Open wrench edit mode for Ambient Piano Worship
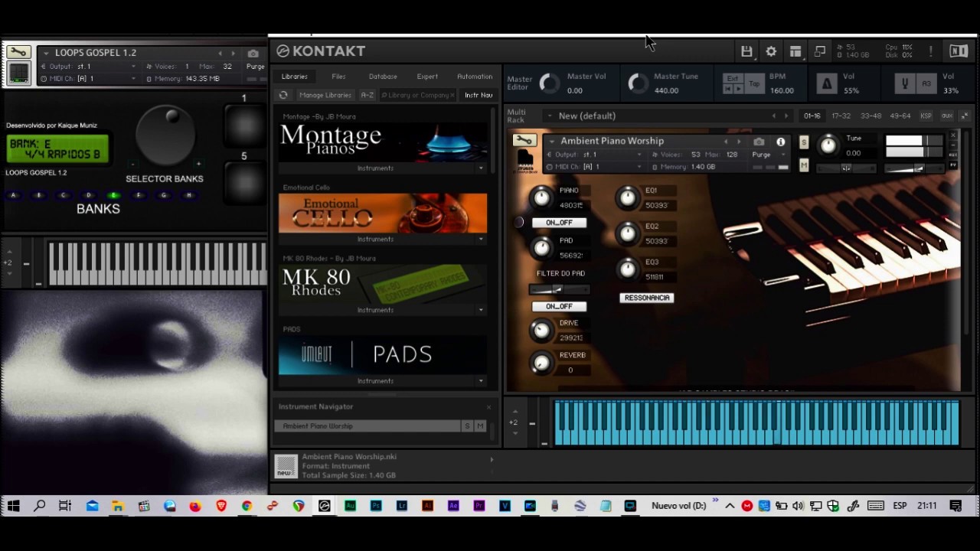This screenshot has height=551, width=980. (x=524, y=141)
